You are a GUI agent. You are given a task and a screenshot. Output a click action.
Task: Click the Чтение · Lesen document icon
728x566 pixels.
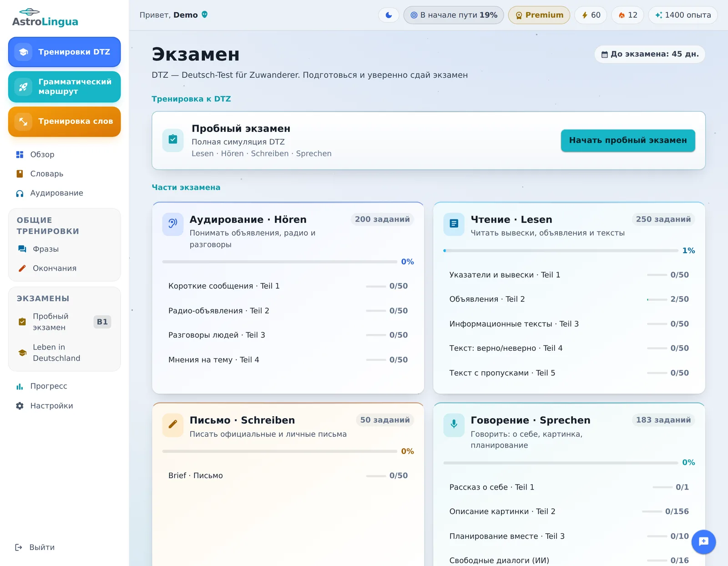454,224
